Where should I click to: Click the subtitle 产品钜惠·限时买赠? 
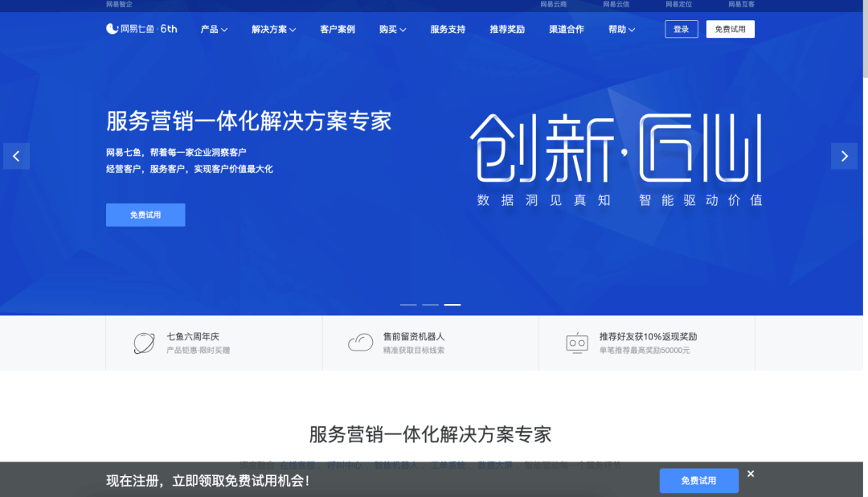(x=199, y=350)
